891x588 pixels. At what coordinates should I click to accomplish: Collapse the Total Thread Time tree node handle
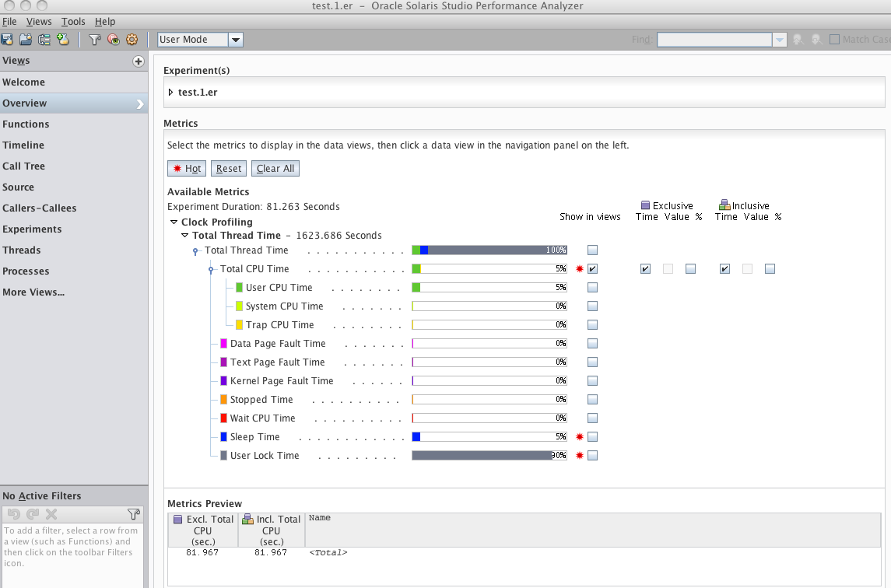pyautogui.click(x=195, y=251)
